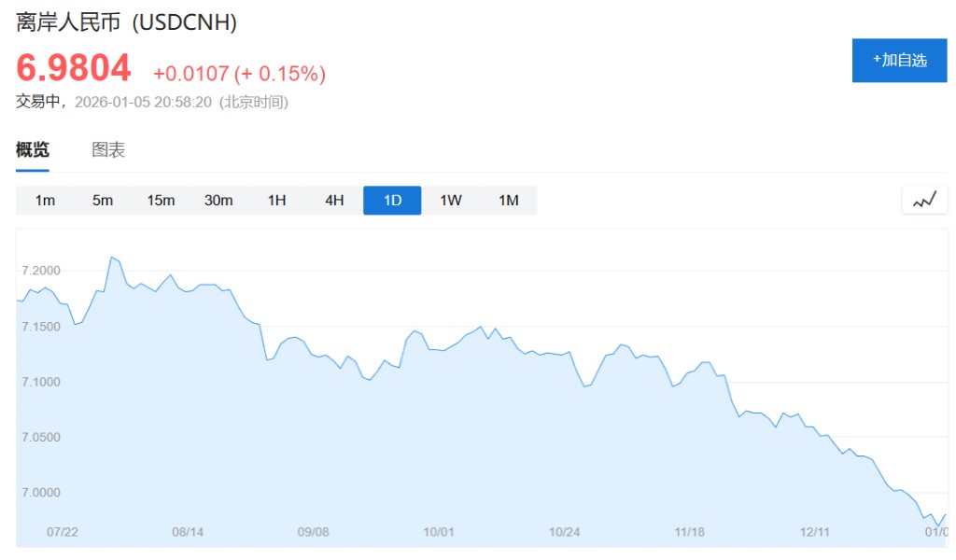
Task: Click the chart peak near 7.2000
Action: click(x=111, y=257)
